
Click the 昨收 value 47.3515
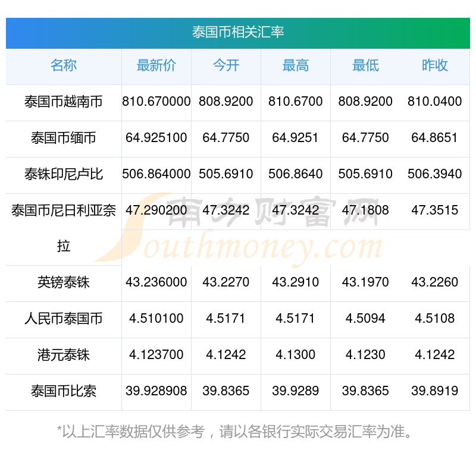click(435, 210)
